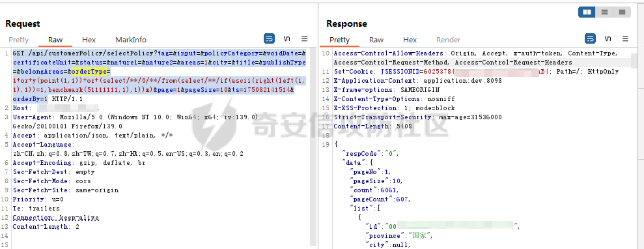Open the Response Render tab
644x249 pixels.
pyautogui.click(x=448, y=40)
